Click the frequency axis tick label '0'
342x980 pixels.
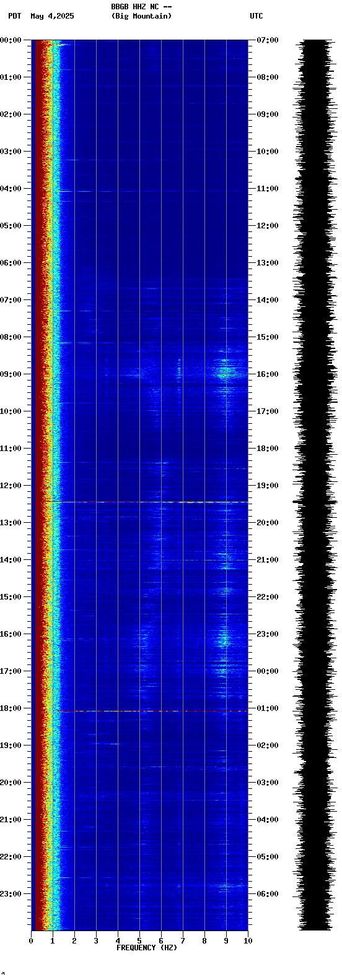[x=31, y=941]
